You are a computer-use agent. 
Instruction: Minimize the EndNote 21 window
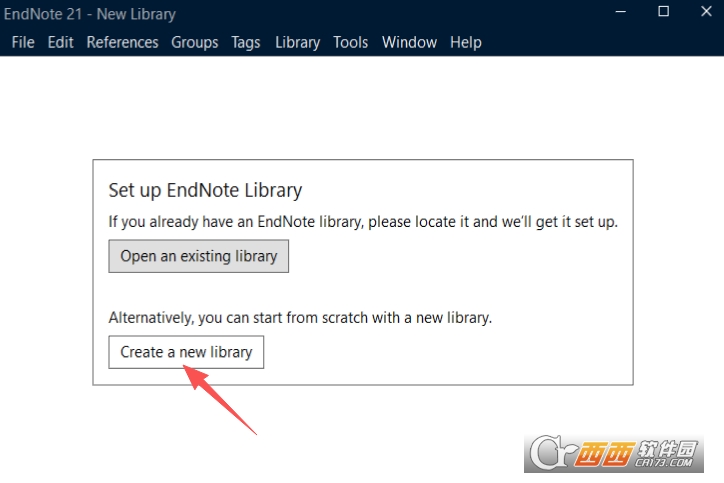click(621, 12)
